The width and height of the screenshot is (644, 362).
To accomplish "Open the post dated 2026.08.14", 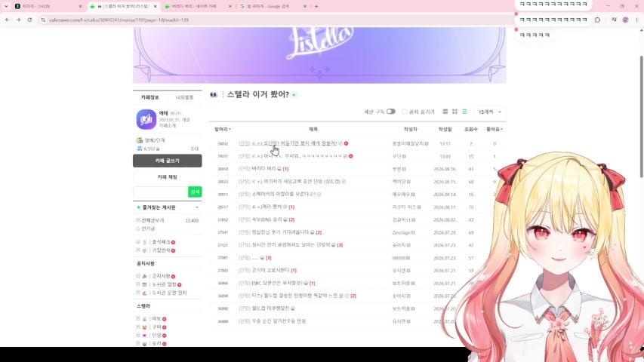I will [x=283, y=194].
